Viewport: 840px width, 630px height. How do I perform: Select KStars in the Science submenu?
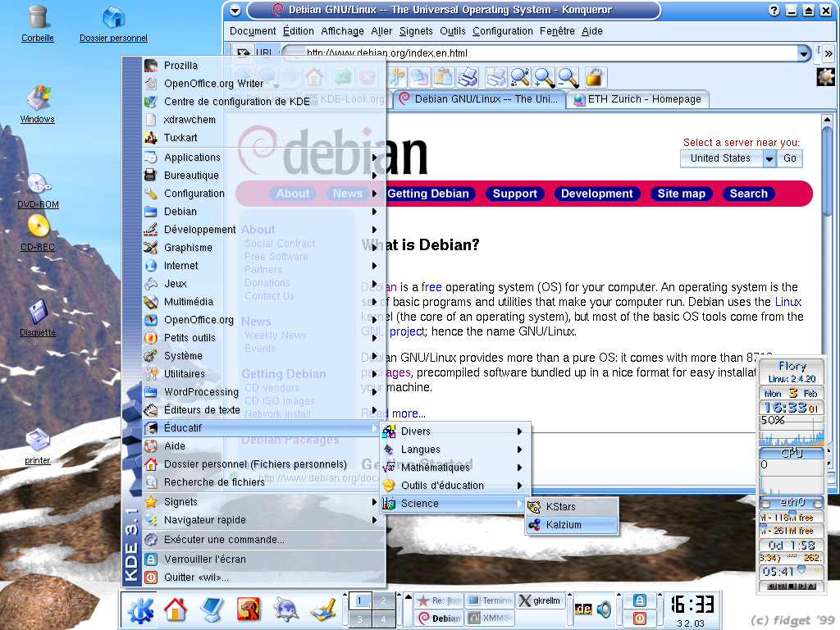tap(572, 506)
